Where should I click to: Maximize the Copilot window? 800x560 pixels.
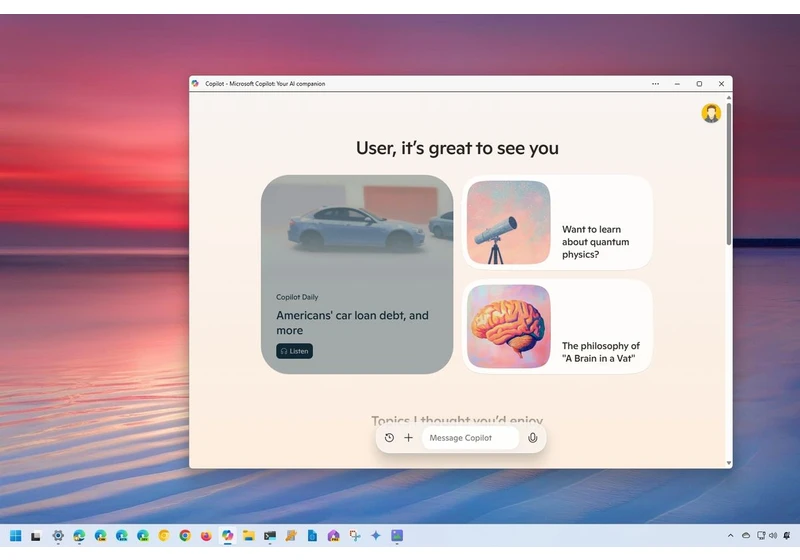(x=699, y=84)
